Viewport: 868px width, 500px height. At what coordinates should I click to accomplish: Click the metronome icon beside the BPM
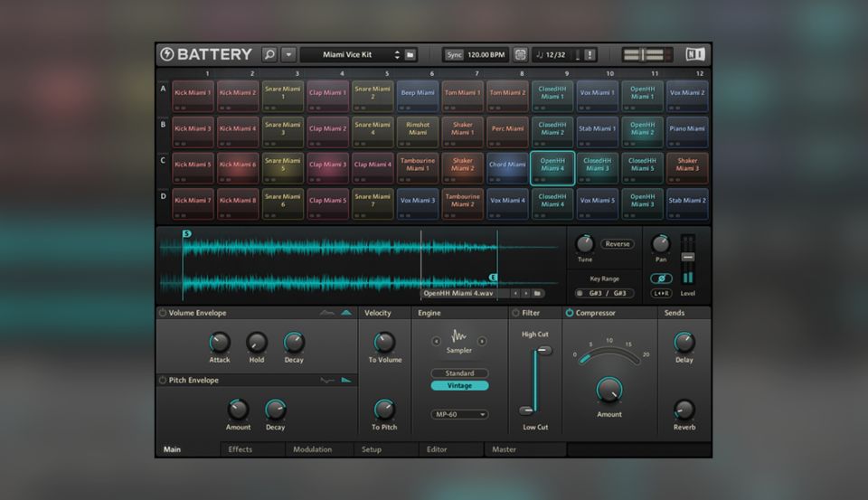(520, 54)
